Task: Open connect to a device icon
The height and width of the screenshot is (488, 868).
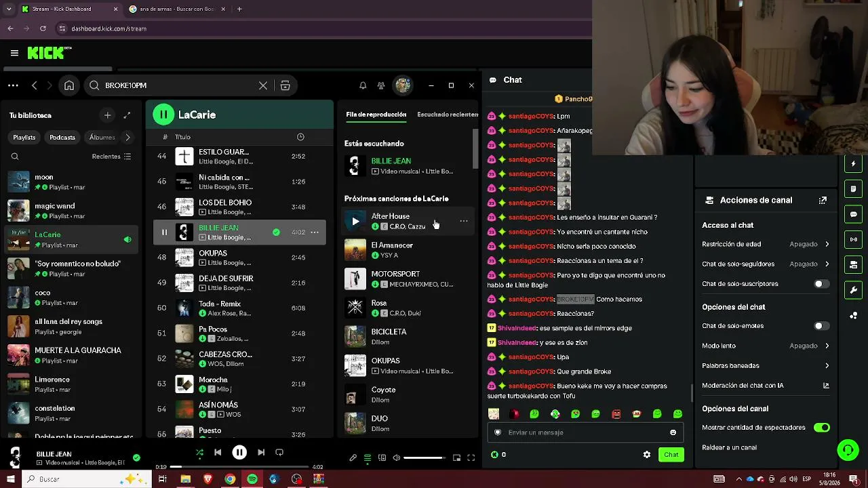Action: (382, 458)
